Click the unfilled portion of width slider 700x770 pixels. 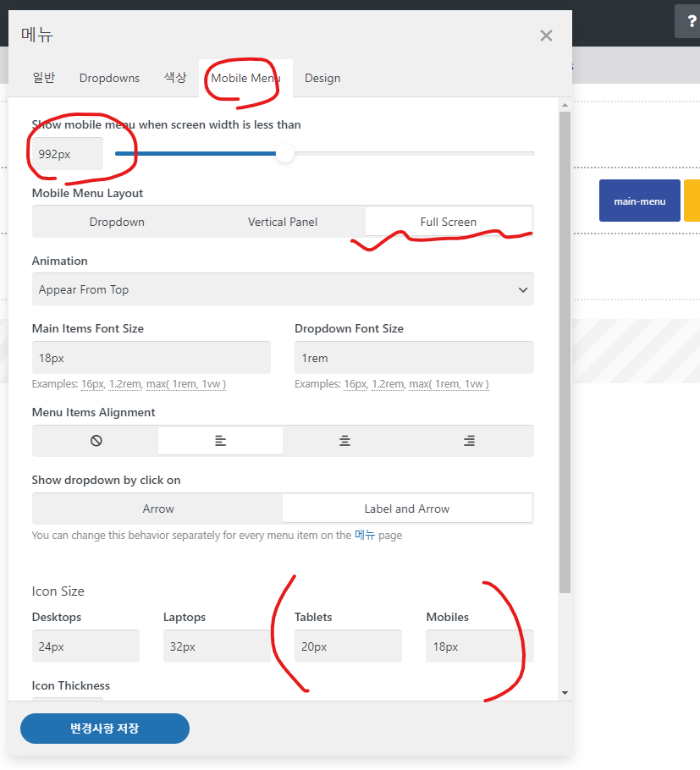414,154
